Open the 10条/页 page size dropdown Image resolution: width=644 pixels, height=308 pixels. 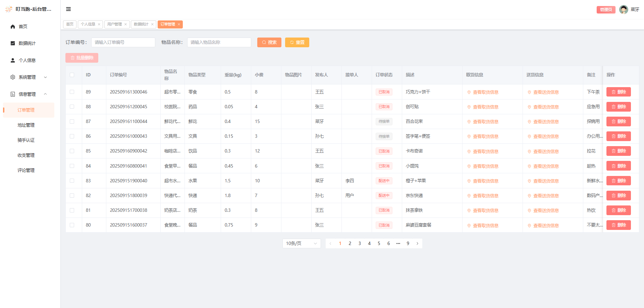coord(301,243)
